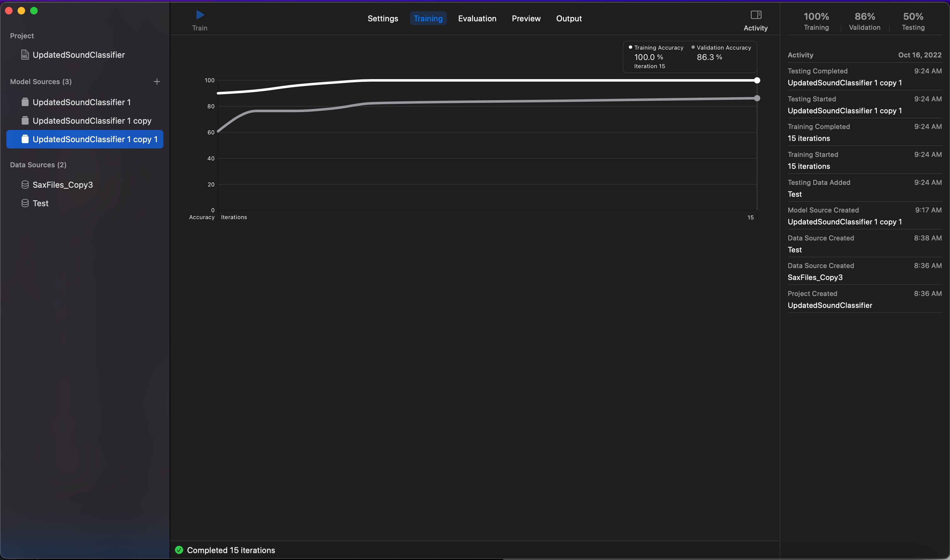Viewport: 950px width, 560px height.
Task: Select the highlighted UpdatedSoundClassifier 1 copy 1
Action: (94, 139)
